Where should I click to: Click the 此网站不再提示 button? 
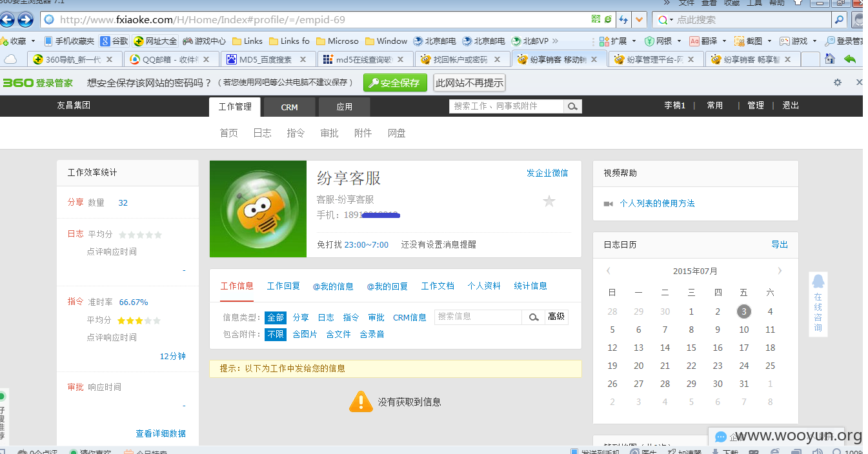coord(469,83)
